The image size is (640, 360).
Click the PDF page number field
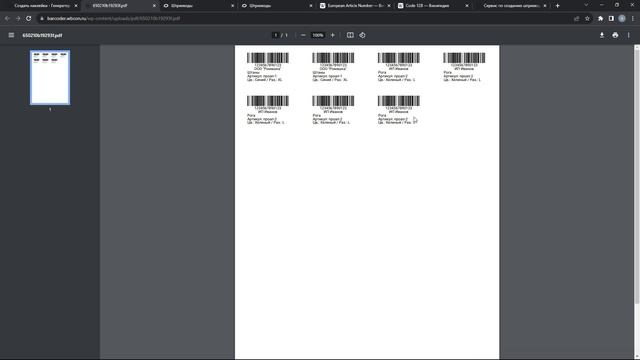tap(276, 36)
